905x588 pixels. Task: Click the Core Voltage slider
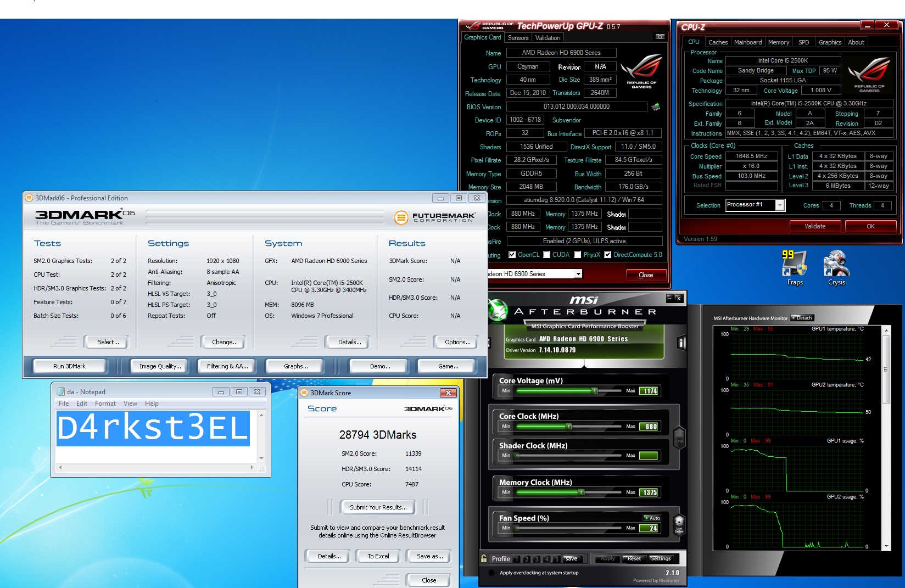point(569,391)
